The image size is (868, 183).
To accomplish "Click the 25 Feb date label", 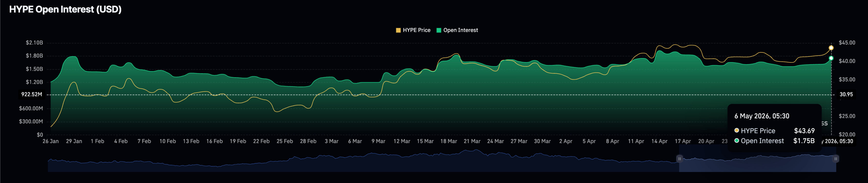I will [285, 141].
